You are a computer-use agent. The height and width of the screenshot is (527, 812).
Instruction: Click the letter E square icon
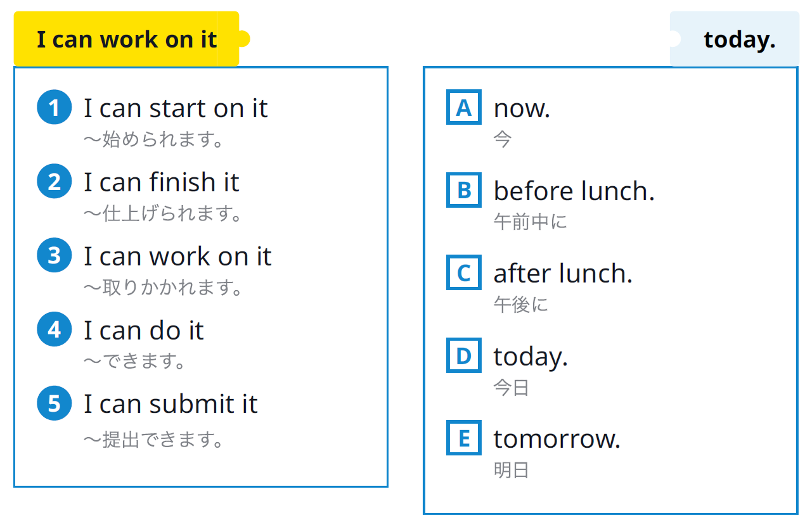click(464, 438)
